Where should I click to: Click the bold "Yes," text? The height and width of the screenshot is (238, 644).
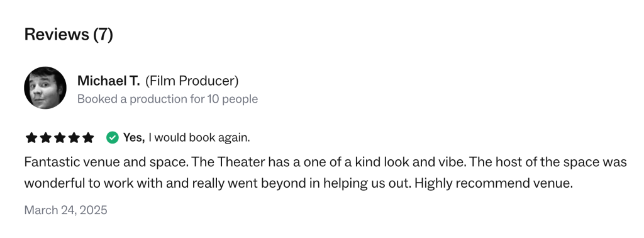click(x=135, y=138)
